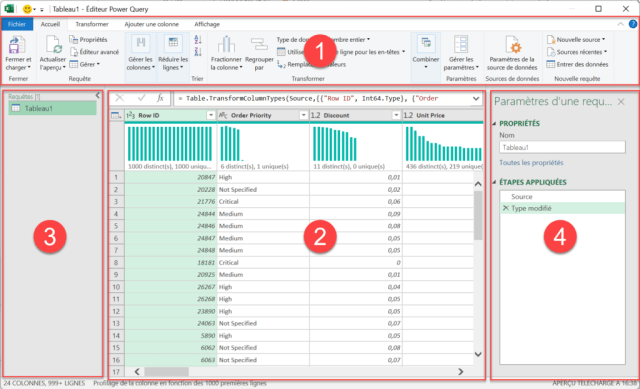The image size is (640, 389).
Task: Open the Gérer les colonnes dropdown arrow
Action: tap(153, 68)
